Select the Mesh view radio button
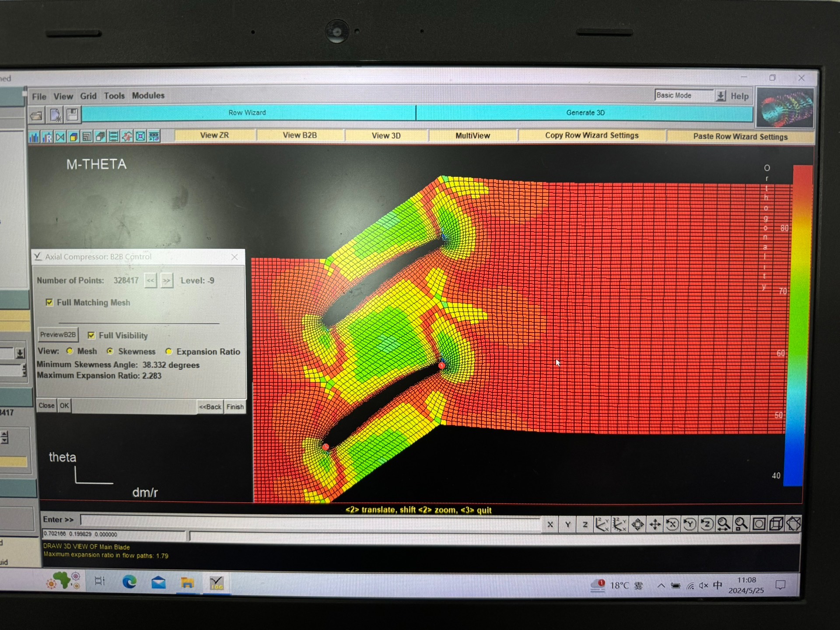 [x=70, y=351]
